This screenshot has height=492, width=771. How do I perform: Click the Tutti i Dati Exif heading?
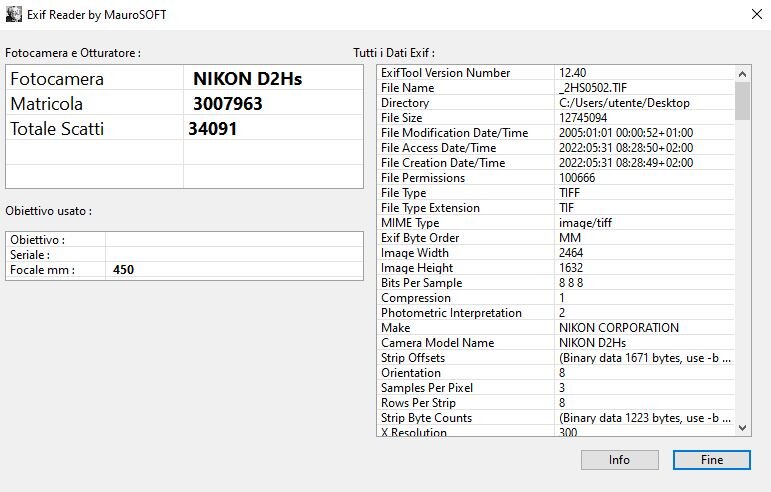(x=394, y=53)
